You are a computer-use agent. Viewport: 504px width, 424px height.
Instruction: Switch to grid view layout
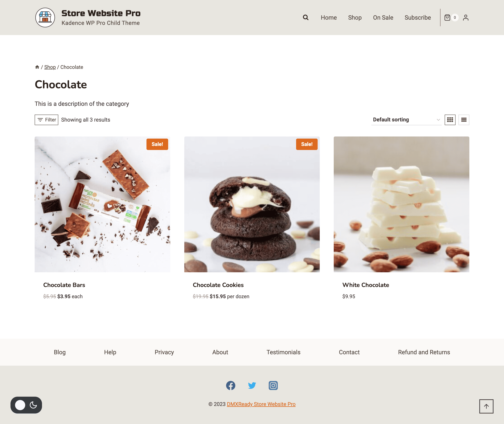tap(450, 120)
